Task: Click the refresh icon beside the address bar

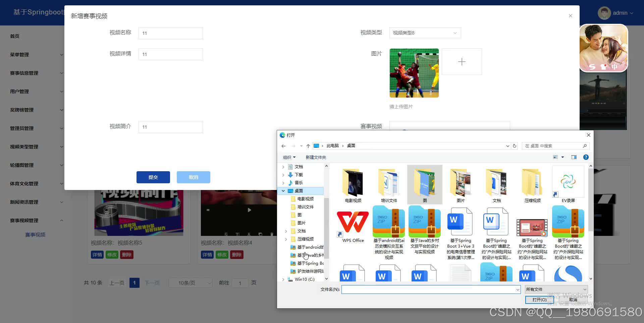Action: point(515,146)
